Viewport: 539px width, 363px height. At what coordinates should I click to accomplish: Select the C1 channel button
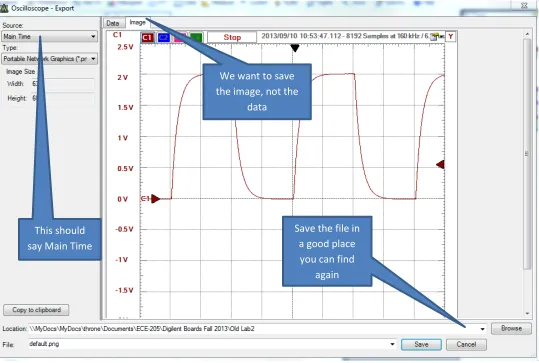click(147, 37)
